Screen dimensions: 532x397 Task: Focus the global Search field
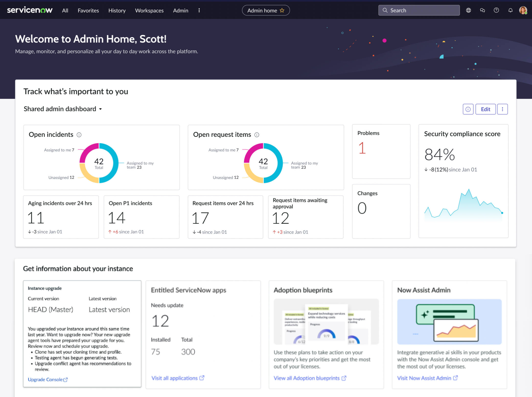pos(419,10)
